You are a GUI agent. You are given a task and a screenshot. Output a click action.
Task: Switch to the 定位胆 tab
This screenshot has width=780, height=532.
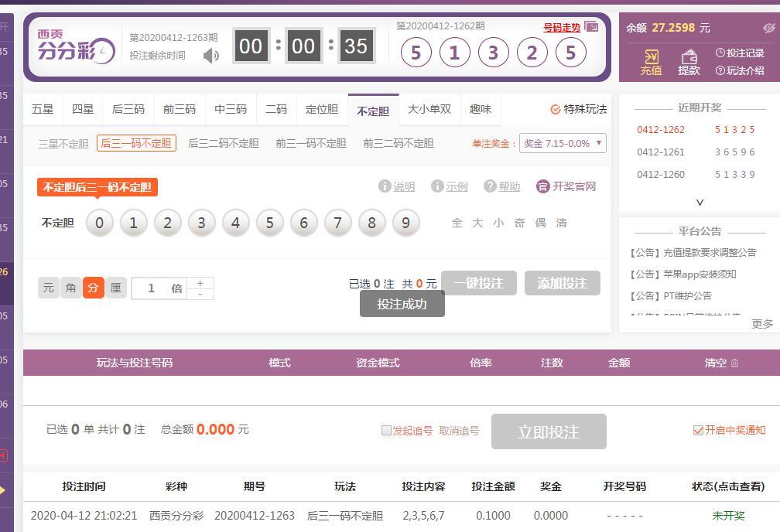point(323,109)
